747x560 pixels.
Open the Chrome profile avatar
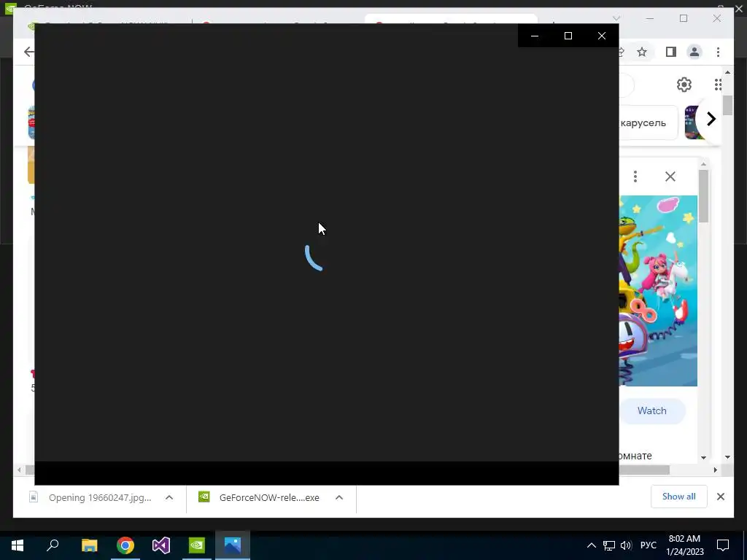click(x=694, y=52)
